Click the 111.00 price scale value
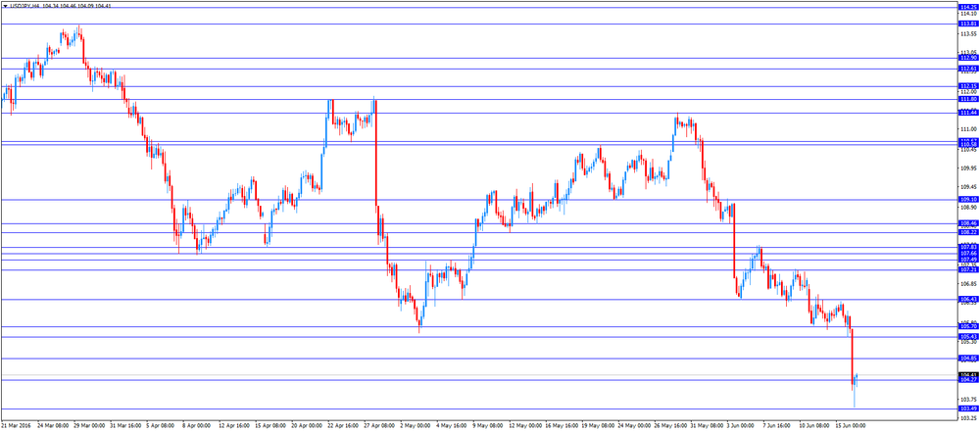 (x=968, y=129)
